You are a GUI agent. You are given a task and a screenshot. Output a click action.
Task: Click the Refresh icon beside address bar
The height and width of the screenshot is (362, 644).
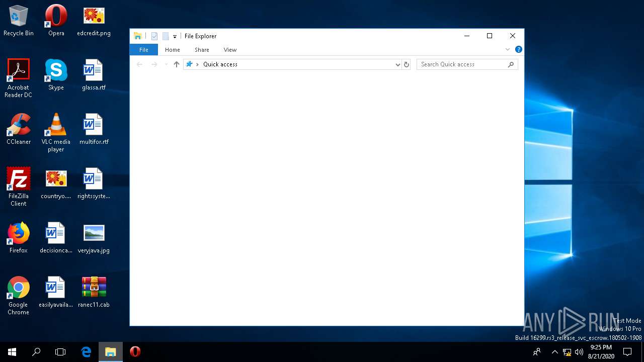(x=407, y=64)
